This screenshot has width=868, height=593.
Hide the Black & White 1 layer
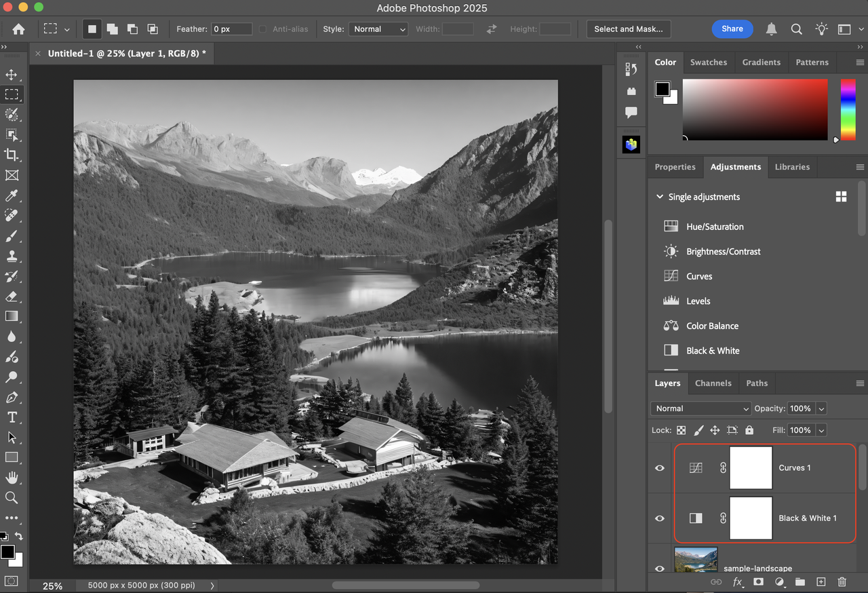click(660, 518)
